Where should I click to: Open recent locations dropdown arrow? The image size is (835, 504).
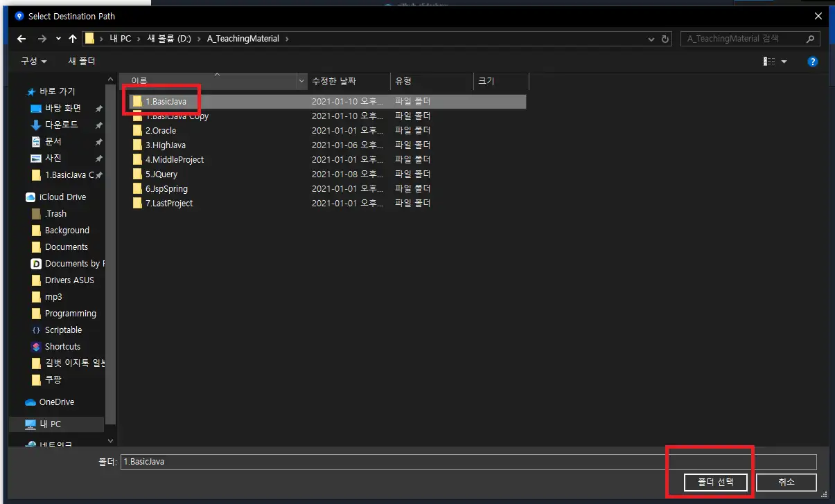(58, 39)
